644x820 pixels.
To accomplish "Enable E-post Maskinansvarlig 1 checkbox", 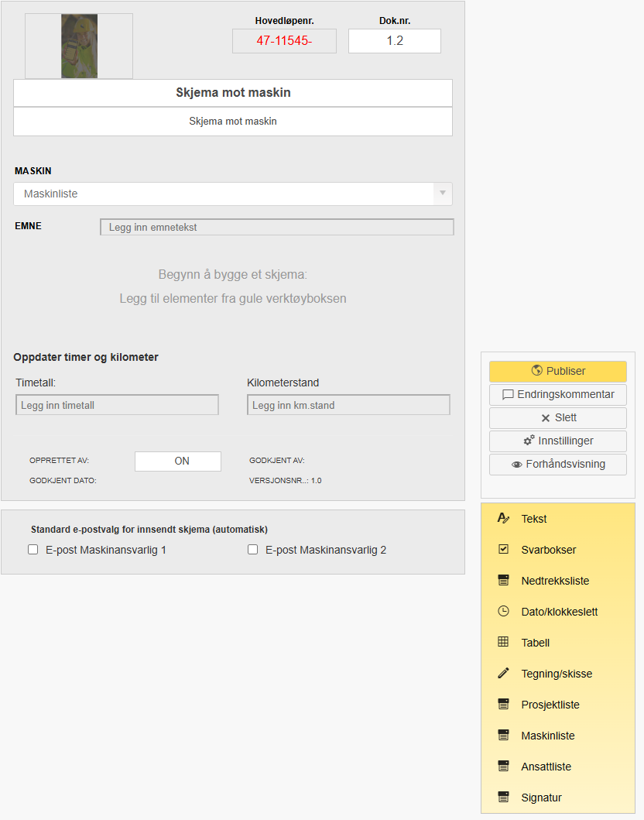I will pyautogui.click(x=33, y=550).
